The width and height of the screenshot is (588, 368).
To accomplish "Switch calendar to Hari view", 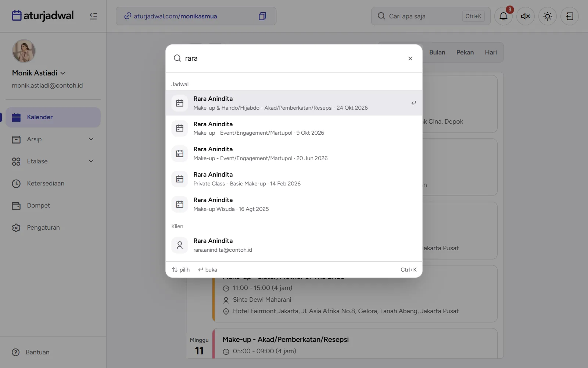I will click(491, 52).
